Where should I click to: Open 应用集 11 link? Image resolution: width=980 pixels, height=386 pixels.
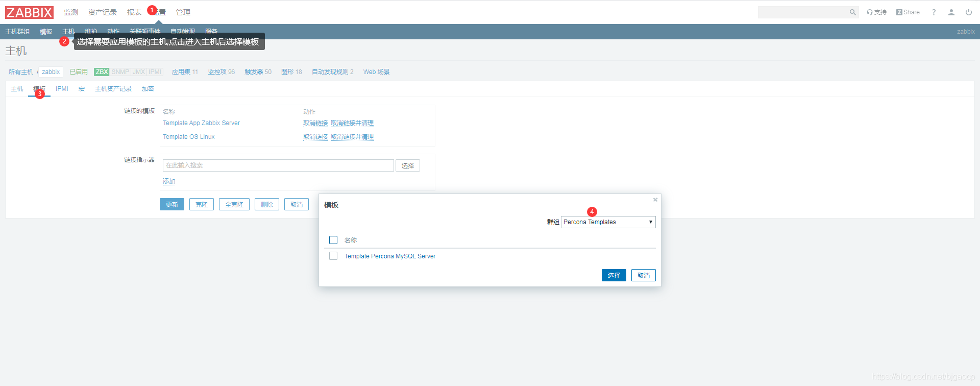coord(185,72)
